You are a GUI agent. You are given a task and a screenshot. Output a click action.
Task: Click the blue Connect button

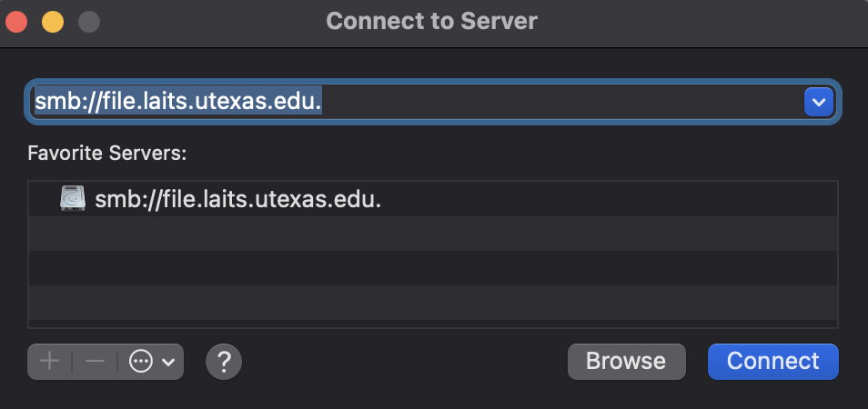[x=772, y=362]
